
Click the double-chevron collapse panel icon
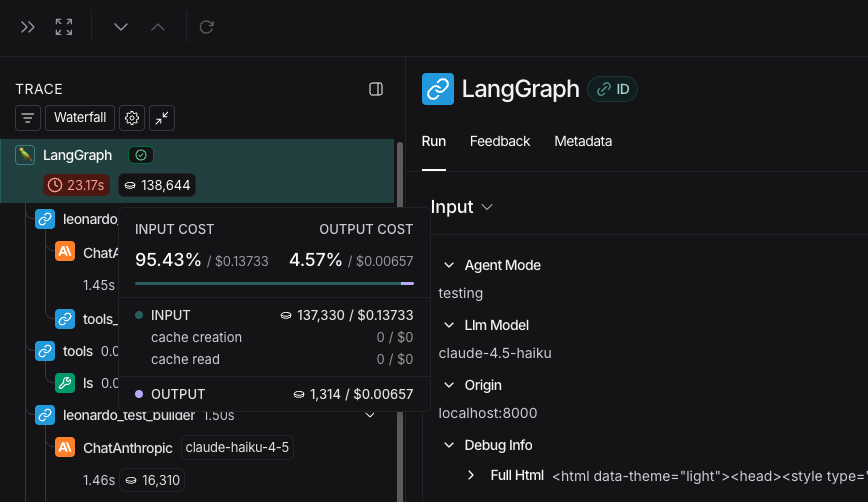coord(28,27)
